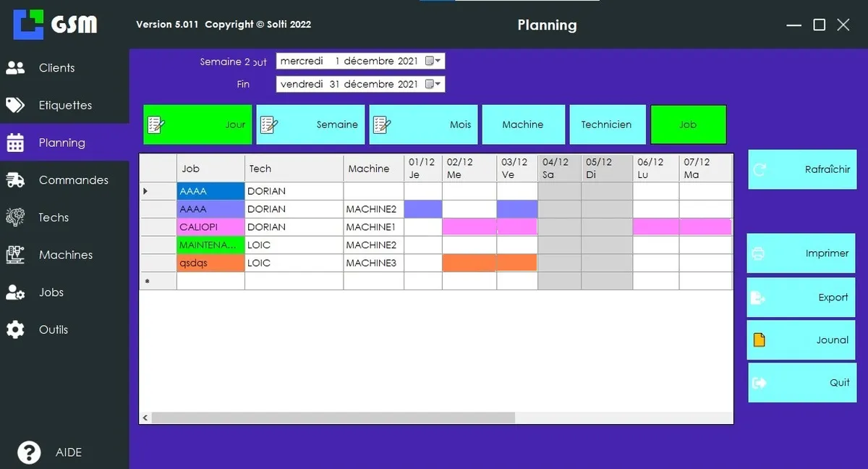
Task: Click the horizontal scrollbar thumb under grid
Action: click(333, 418)
